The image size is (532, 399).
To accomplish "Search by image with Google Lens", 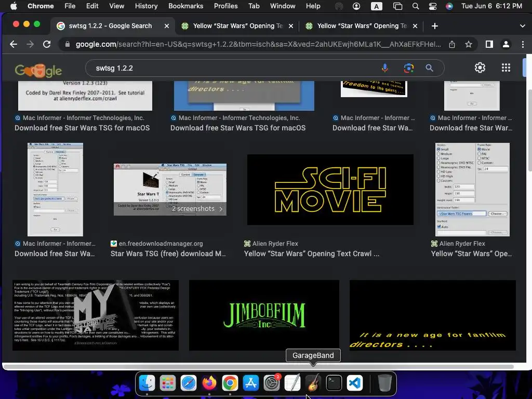I will click(408, 68).
